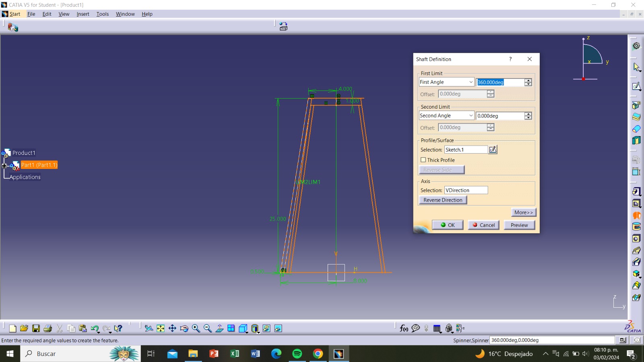The height and width of the screenshot is (362, 644).
Task: Click the Open file folder icon
Action: [x=24, y=329]
